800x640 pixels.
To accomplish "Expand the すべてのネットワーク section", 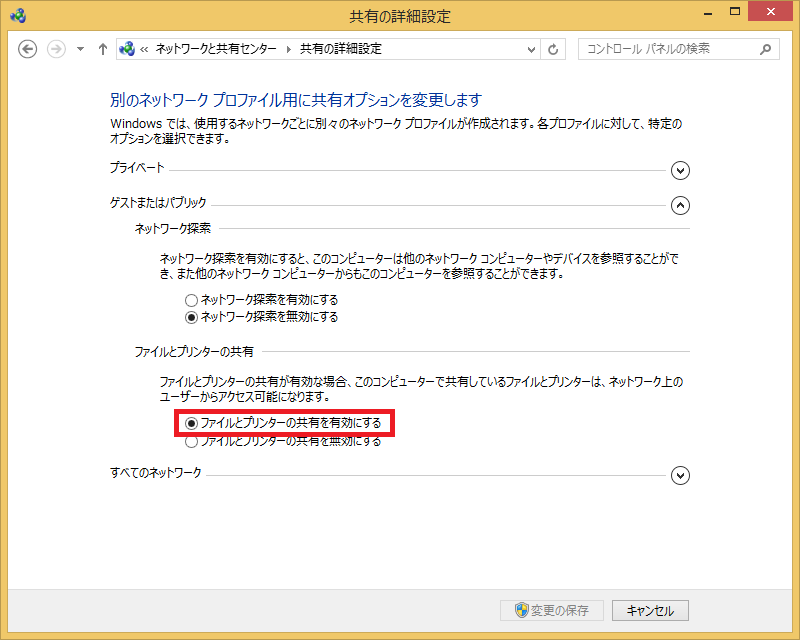I will coord(681,475).
